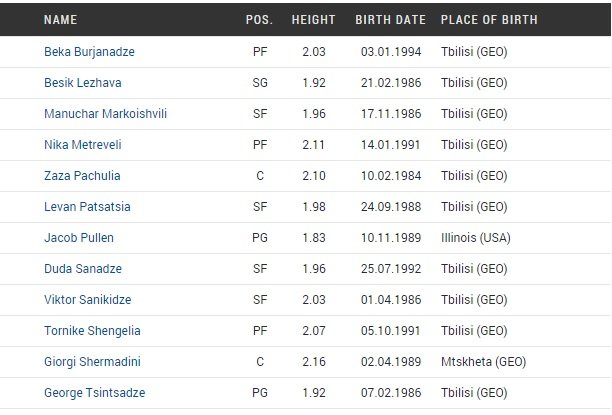Sort roster by HEIGHT column header
Viewport: 612px width, 415px height.
pos(313,19)
